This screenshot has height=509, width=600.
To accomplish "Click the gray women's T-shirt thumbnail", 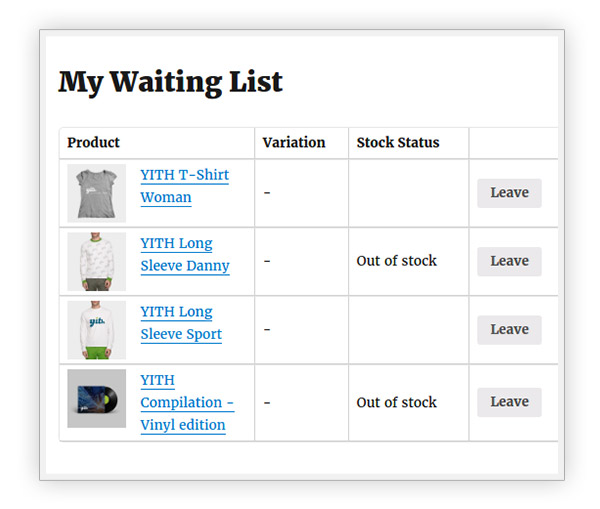I will coord(96,193).
